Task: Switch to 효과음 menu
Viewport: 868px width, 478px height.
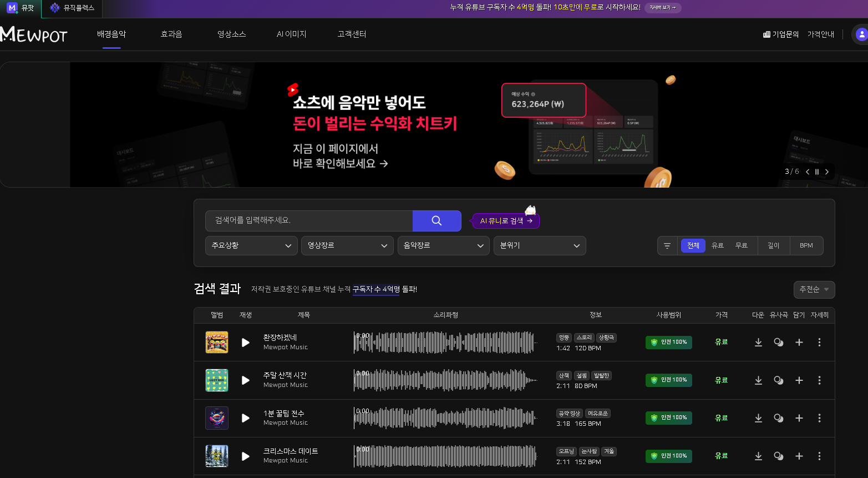Action: [x=171, y=34]
